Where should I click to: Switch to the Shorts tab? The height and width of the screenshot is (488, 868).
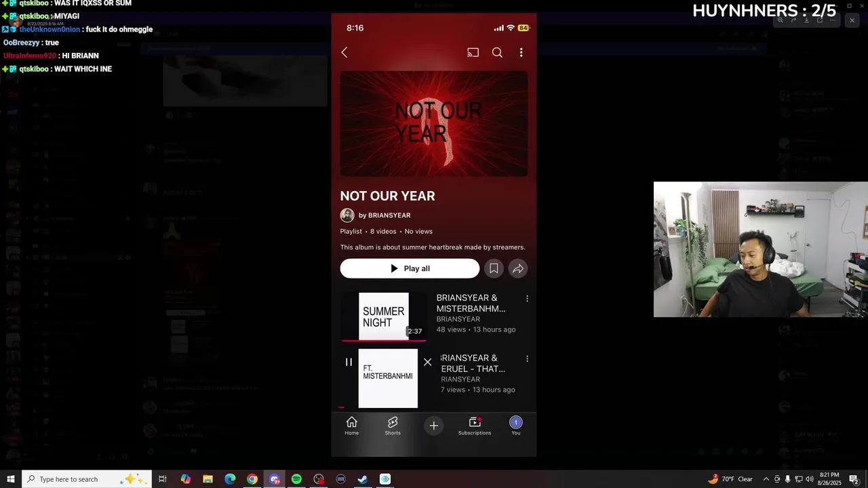click(x=393, y=426)
